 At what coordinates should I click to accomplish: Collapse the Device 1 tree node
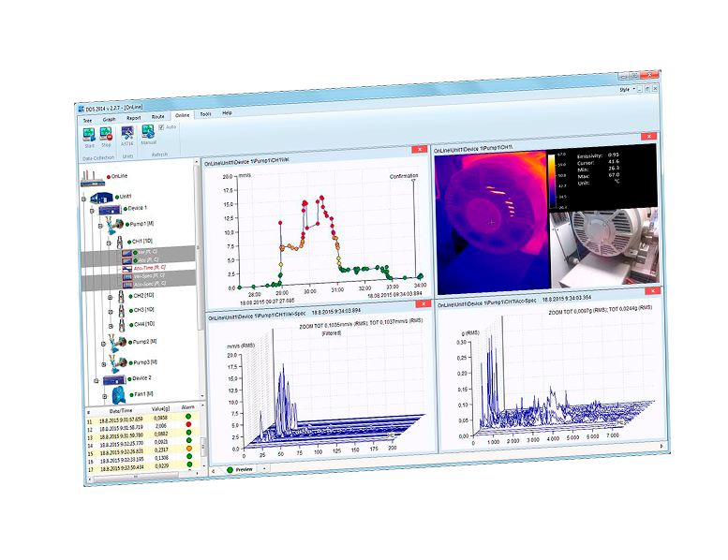point(92,212)
